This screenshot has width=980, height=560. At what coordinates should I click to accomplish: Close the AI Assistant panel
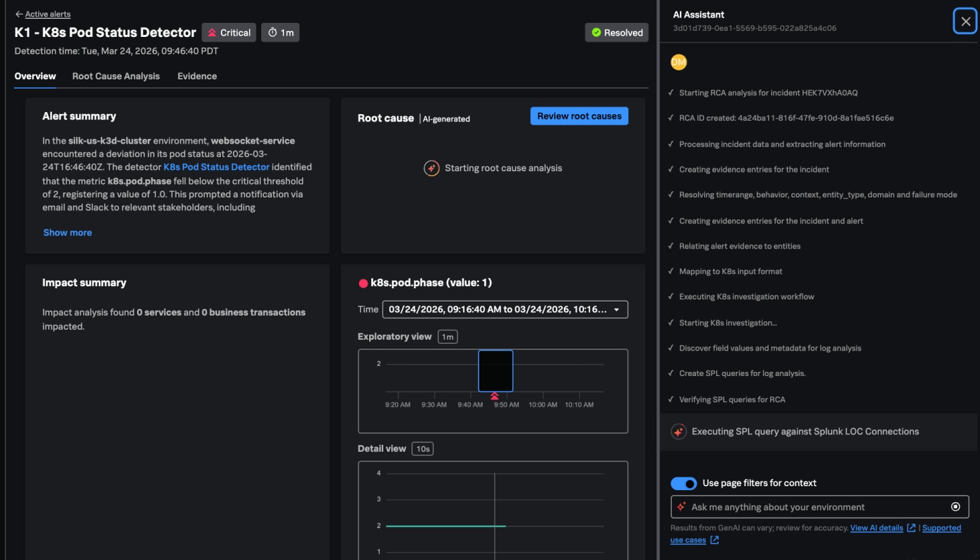[965, 21]
